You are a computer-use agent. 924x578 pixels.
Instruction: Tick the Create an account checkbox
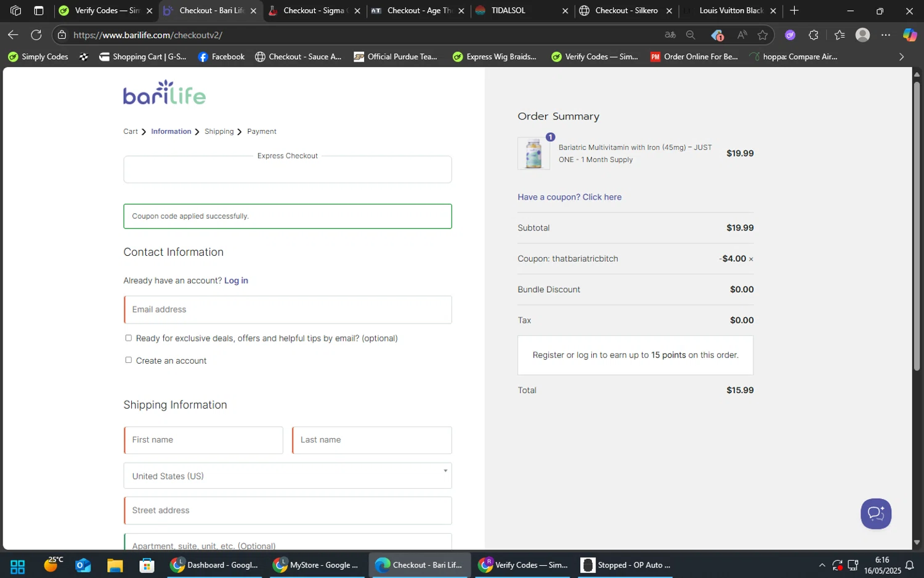(x=128, y=360)
